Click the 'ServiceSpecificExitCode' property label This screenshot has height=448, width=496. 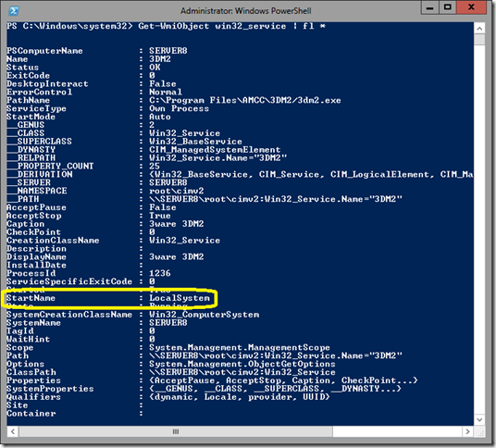pos(69,281)
